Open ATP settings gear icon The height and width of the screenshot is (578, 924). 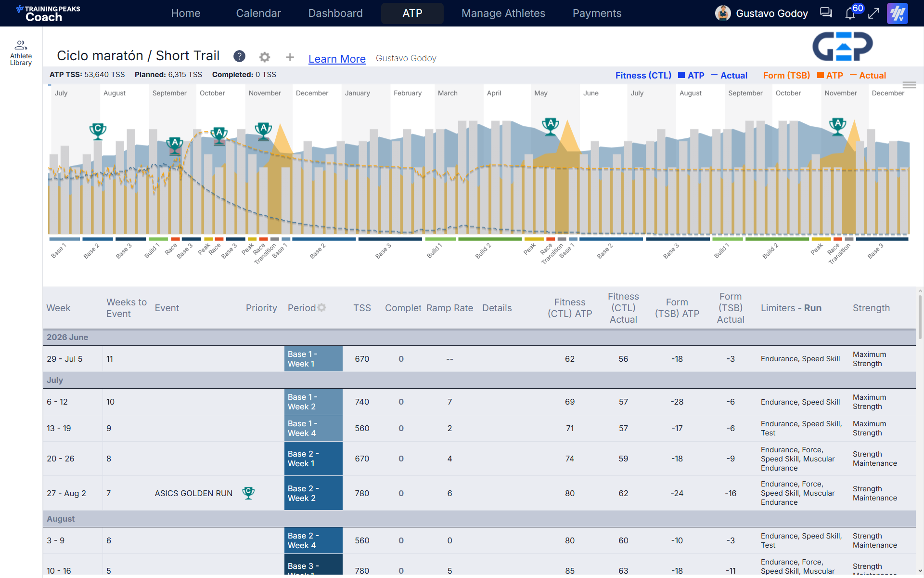click(x=264, y=57)
